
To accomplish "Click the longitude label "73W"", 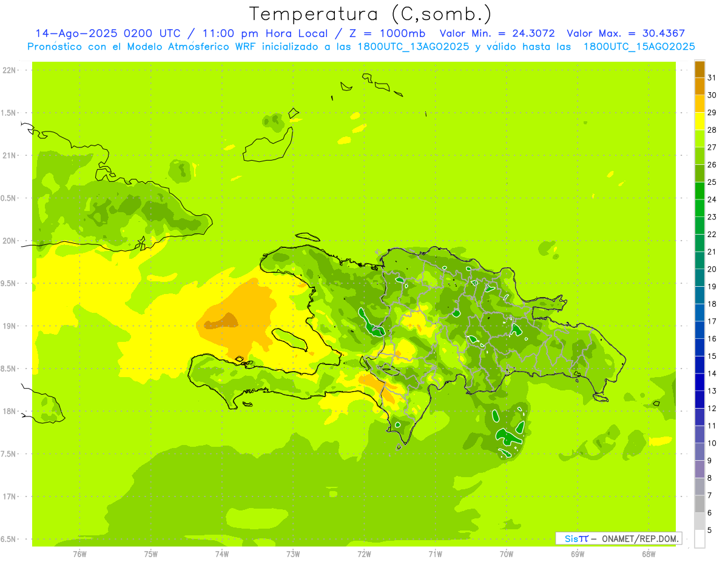I will (x=293, y=554).
